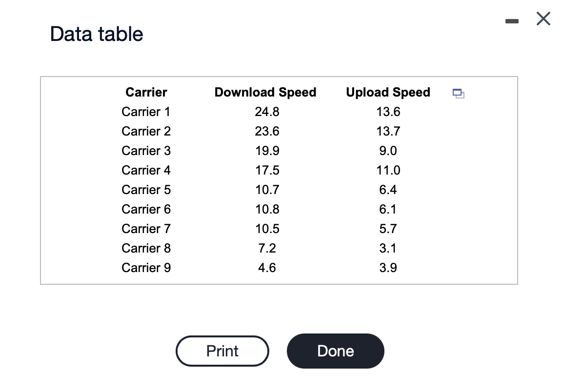This screenshot has height=392, width=563.
Task: Click the upload speed value 6.4 for Carrier 5
Action: [x=388, y=190]
